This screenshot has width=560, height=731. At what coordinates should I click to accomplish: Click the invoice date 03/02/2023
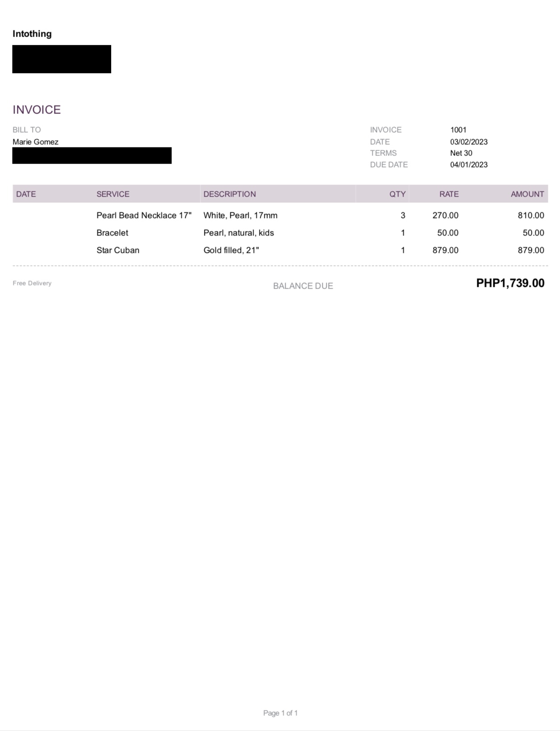click(x=468, y=142)
